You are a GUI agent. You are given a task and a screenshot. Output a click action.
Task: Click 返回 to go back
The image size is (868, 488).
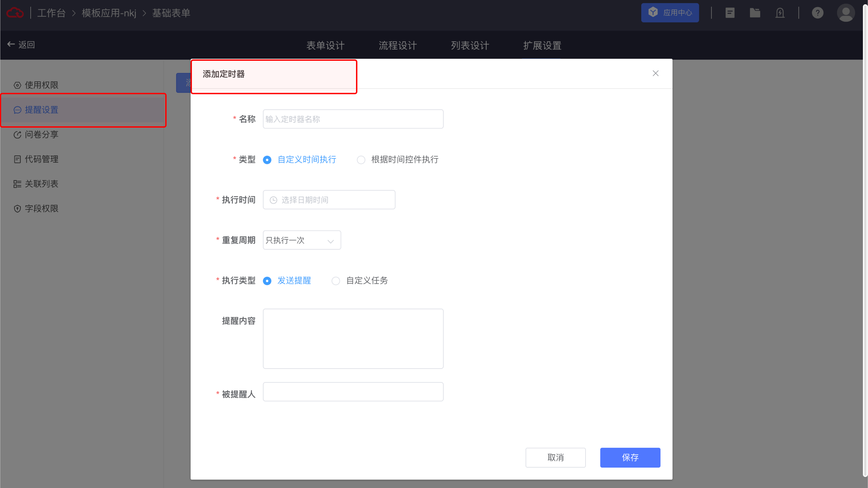pos(21,45)
